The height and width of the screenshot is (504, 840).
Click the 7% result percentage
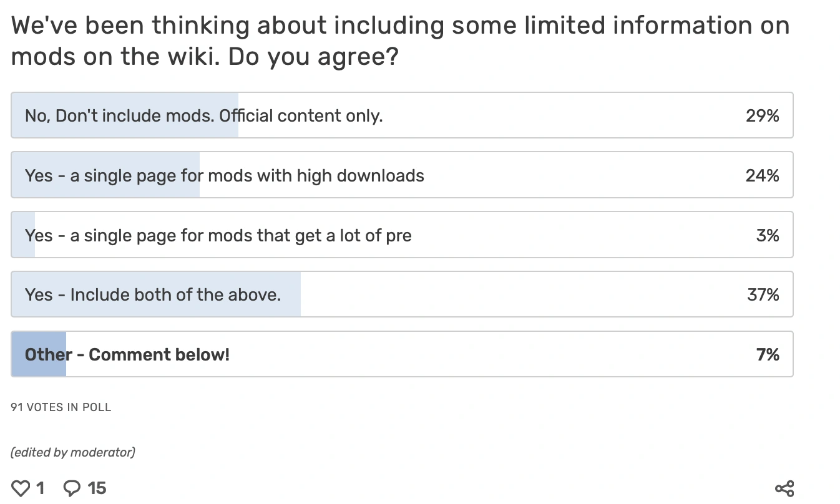767,354
